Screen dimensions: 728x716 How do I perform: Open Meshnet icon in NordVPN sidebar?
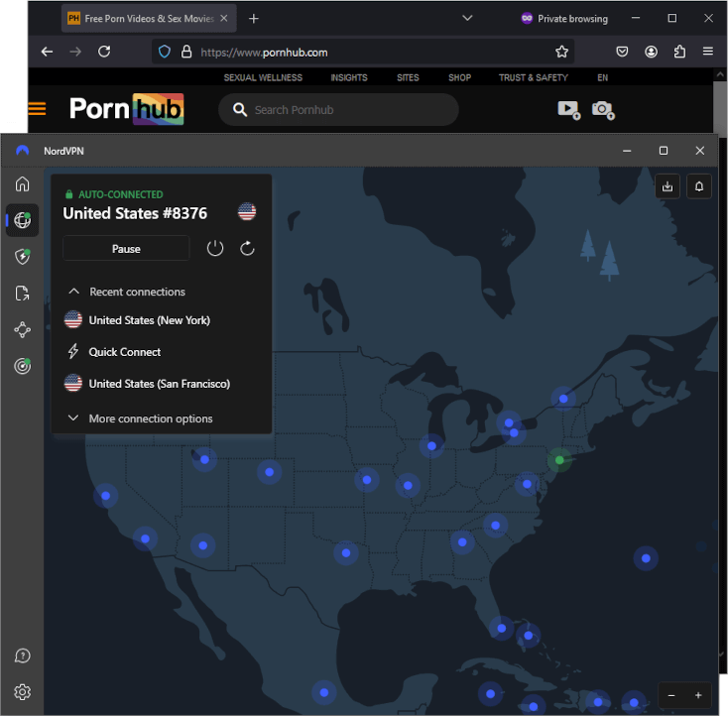coord(22,329)
